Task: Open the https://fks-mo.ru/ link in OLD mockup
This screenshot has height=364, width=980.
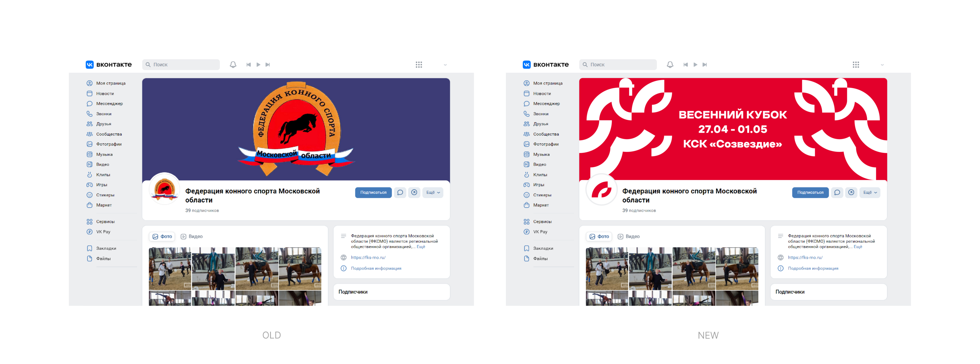Action: (368, 257)
